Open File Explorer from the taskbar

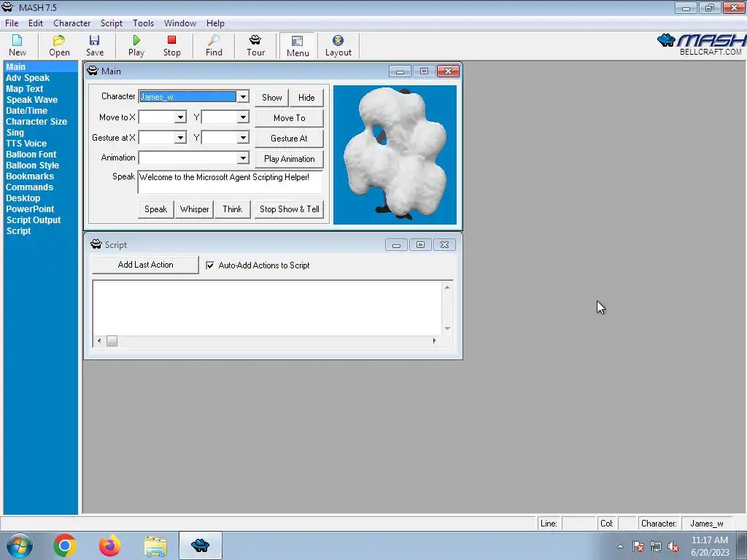[155, 546]
